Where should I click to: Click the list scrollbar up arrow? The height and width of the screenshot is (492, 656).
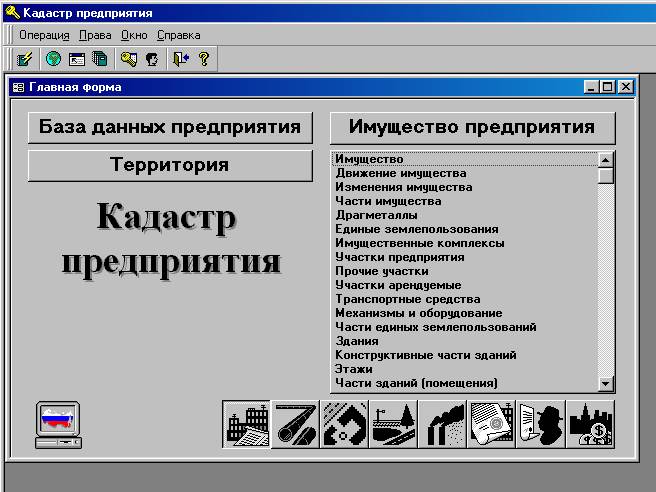click(605, 159)
